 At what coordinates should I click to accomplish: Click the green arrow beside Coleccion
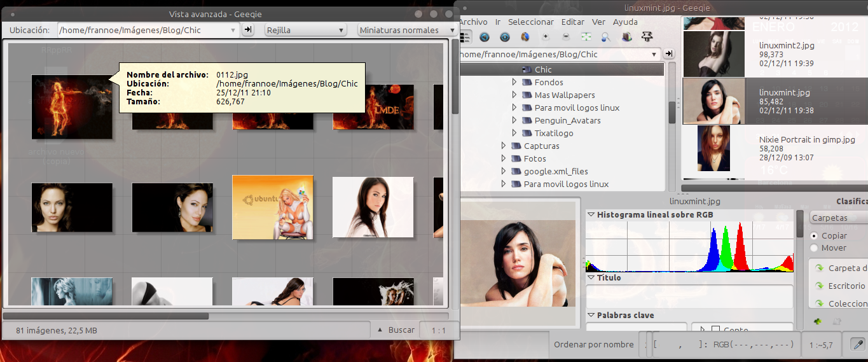819,304
